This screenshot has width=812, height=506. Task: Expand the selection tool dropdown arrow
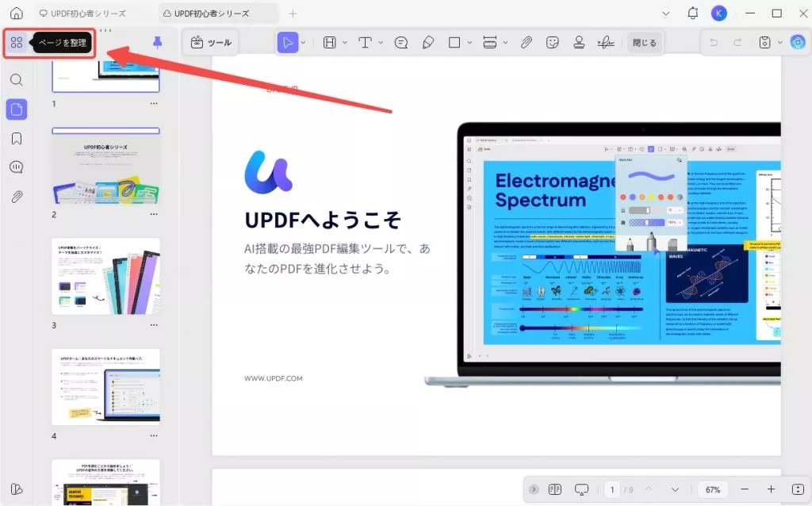304,43
